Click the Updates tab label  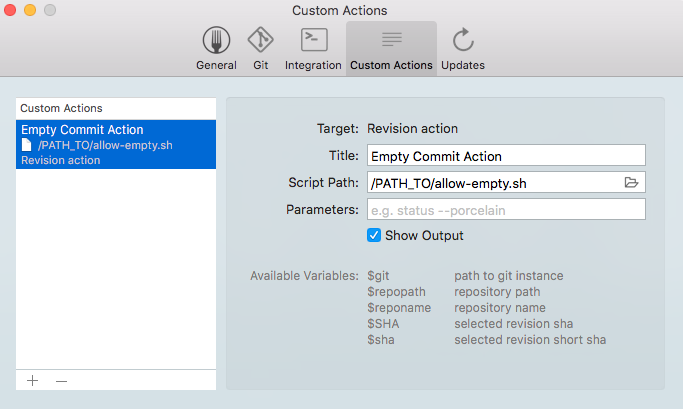pos(463,65)
